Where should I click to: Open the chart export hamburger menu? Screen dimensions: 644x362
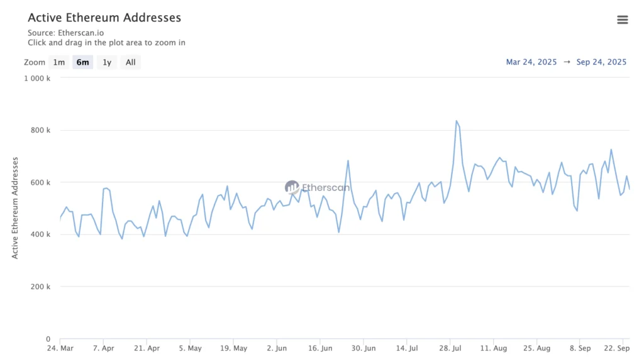coord(623,19)
